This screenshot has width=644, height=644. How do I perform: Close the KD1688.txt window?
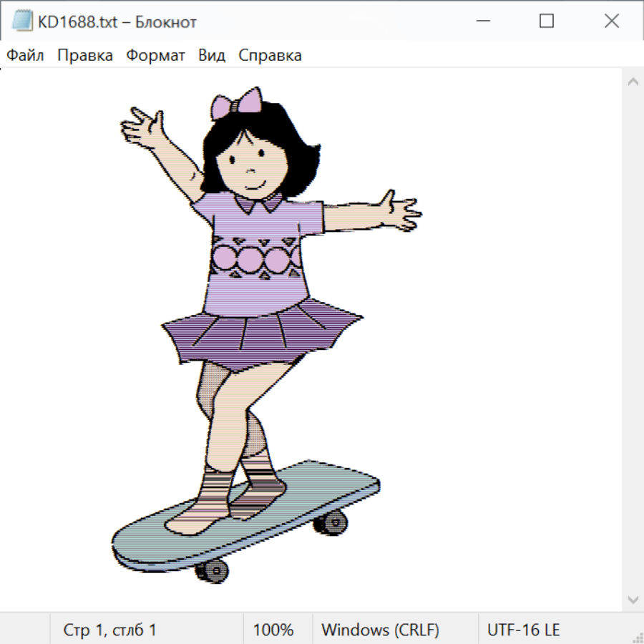[x=612, y=21]
